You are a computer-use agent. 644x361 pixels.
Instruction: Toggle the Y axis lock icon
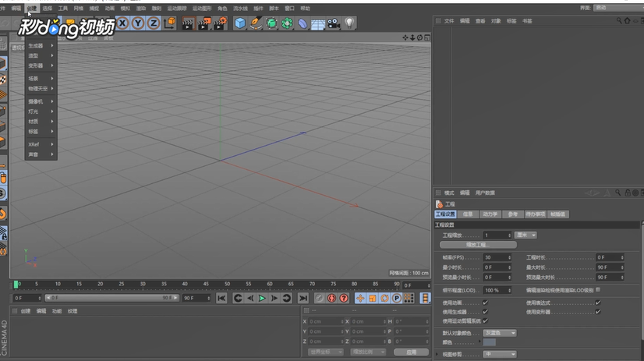(138, 23)
